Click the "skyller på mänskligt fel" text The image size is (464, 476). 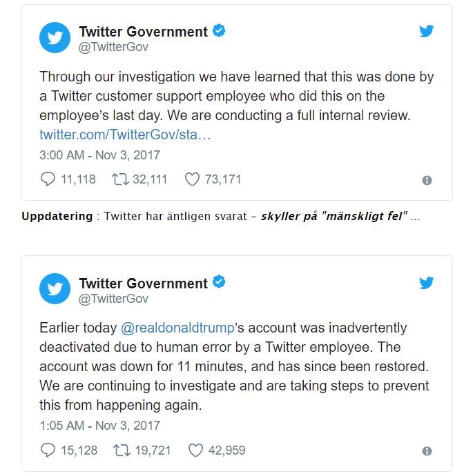[333, 216]
